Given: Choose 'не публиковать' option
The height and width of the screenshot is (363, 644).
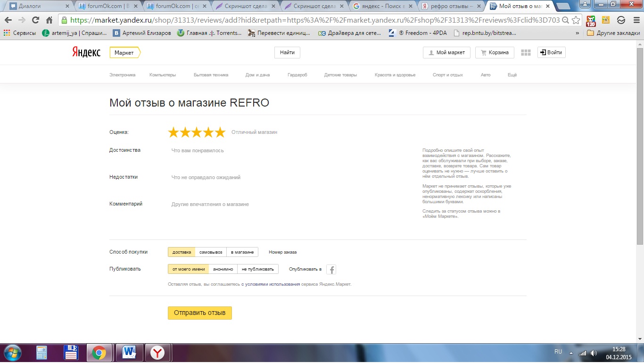Looking at the screenshot, I should coord(258,269).
